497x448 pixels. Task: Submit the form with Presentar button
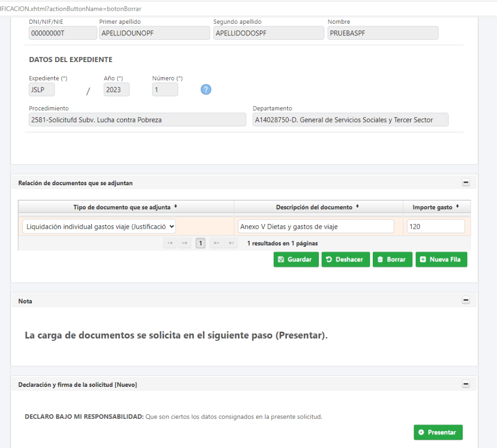pos(438,432)
